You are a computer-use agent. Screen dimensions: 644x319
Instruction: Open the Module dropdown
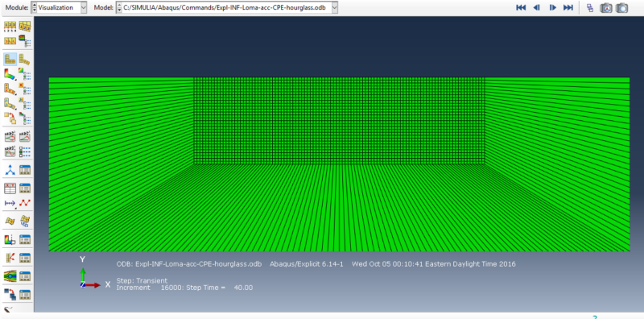(x=84, y=7)
